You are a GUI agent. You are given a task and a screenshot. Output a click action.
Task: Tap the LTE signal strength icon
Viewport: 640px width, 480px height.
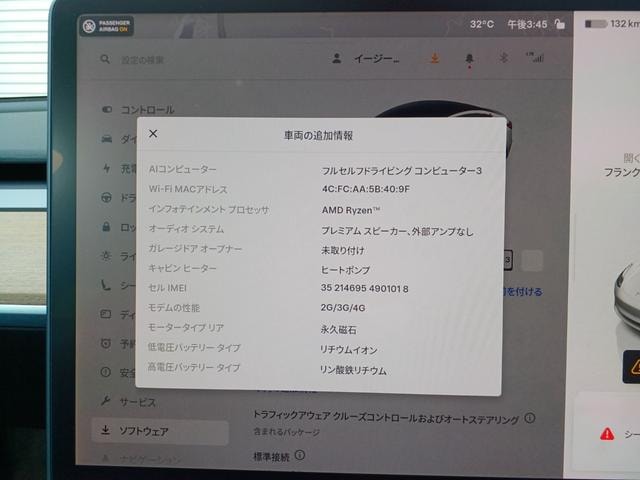(535, 57)
